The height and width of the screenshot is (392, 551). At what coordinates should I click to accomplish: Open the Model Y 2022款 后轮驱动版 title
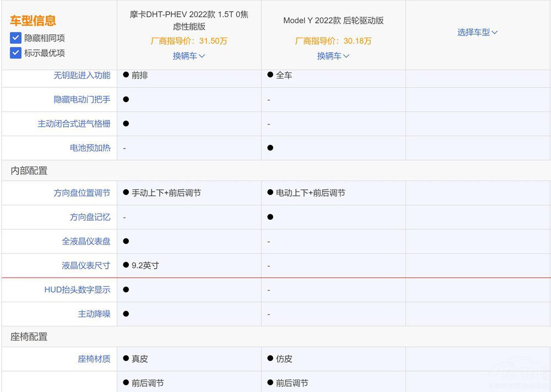[x=333, y=20]
